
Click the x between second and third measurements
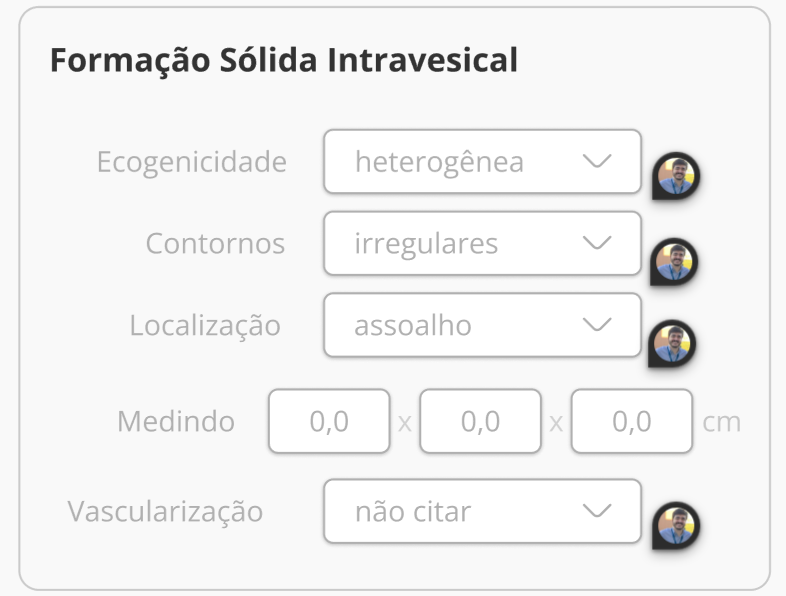[x=556, y=423]
